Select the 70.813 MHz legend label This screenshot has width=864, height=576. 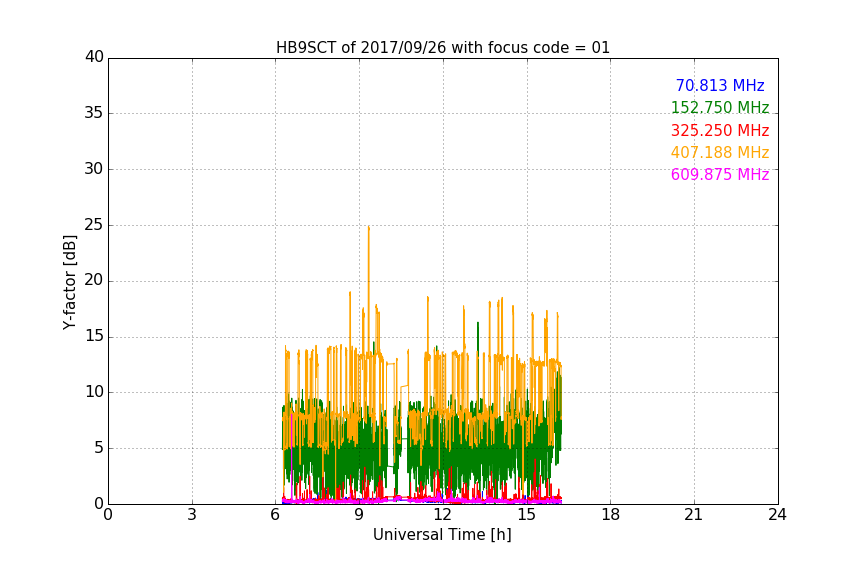coord(720,85)
